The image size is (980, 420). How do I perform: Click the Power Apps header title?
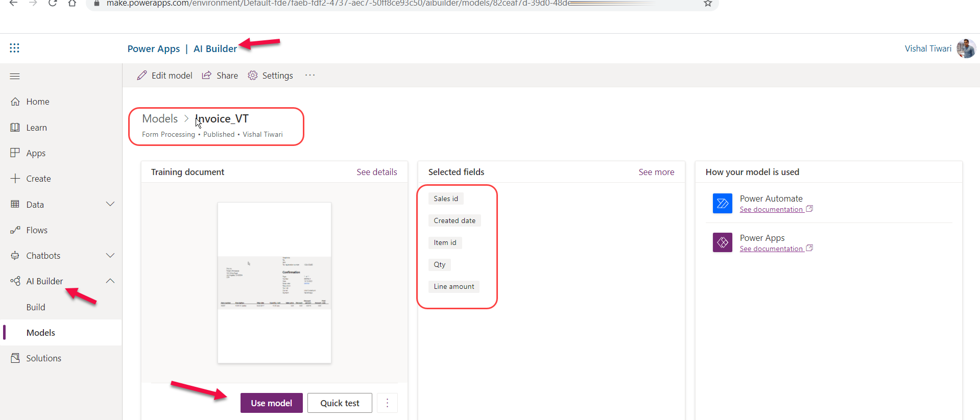154,48
